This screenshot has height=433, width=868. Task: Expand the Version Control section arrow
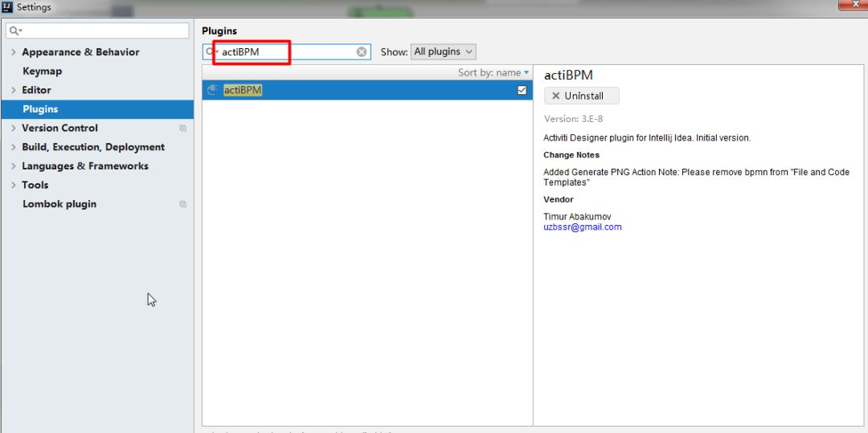(x=14, y=129)
